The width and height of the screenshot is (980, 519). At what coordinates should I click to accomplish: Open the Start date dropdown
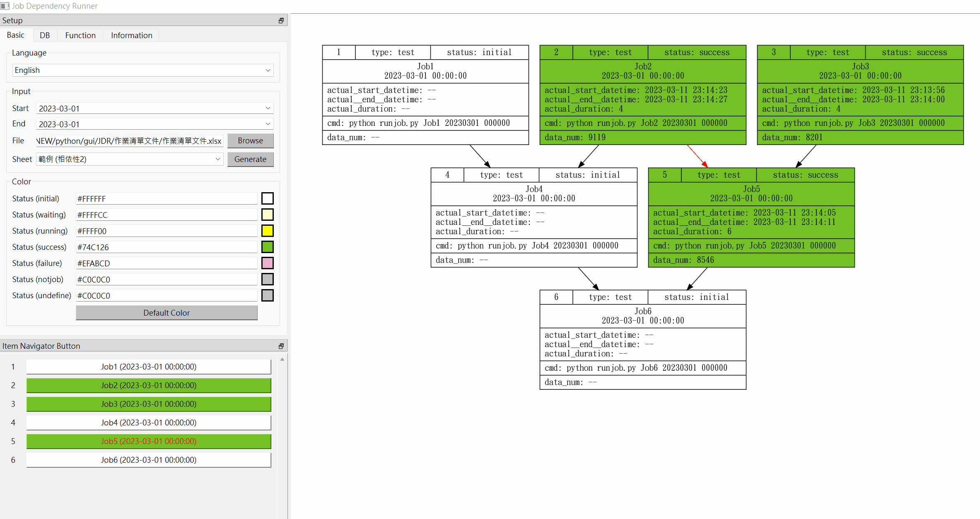point(268,108)
